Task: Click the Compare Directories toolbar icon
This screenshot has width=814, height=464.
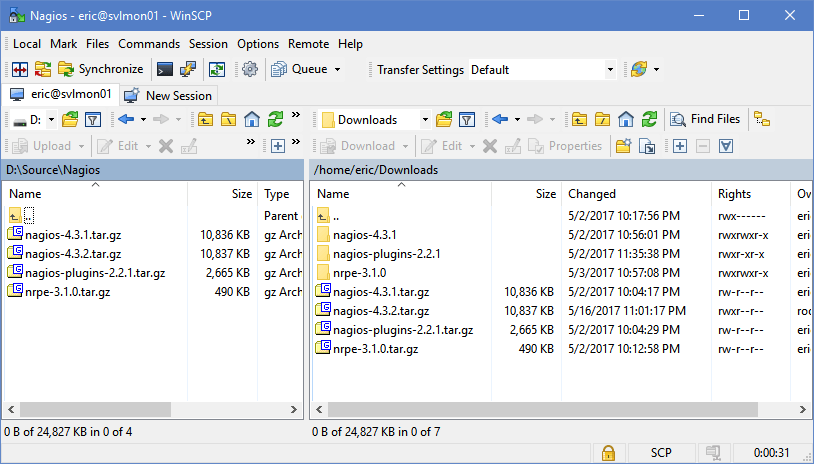Action: coord(20,69)
